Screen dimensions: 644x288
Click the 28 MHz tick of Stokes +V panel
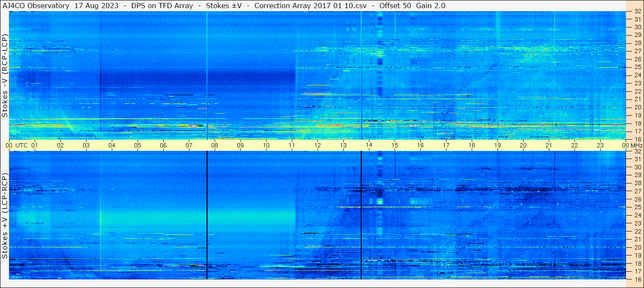637,183
